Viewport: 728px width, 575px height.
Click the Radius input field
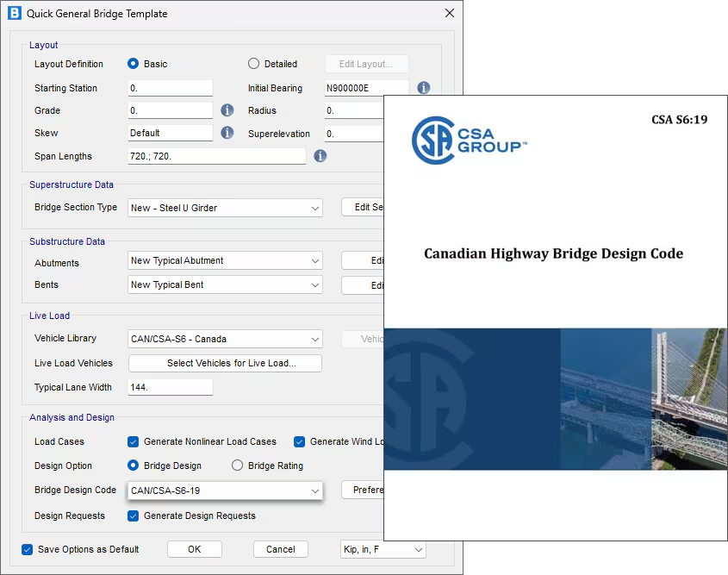click(x=354, y=110)
